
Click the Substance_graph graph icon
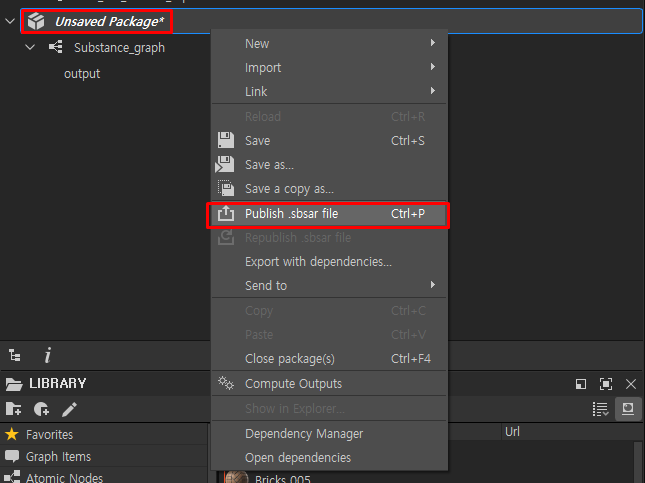click(x=56, y=47)
